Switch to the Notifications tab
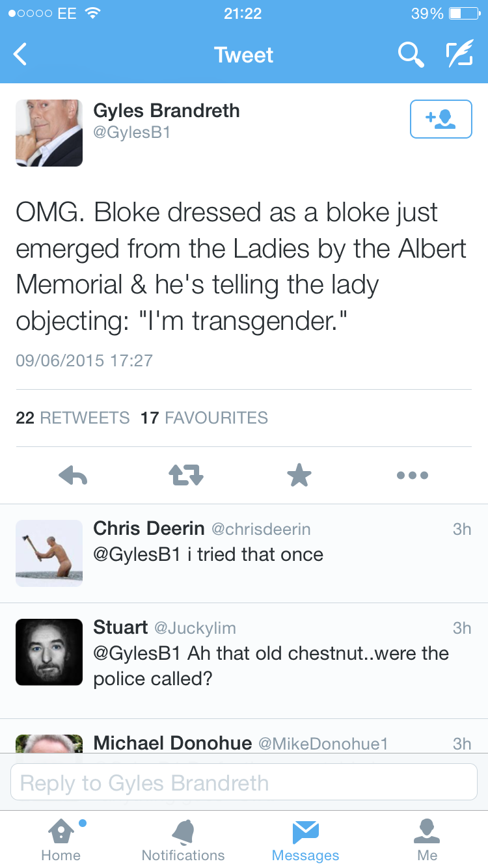 (x=183, y=839)
